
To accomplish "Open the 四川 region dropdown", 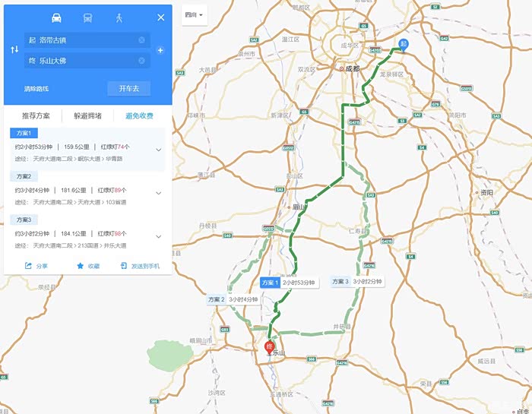I will (x=194, y=15).
